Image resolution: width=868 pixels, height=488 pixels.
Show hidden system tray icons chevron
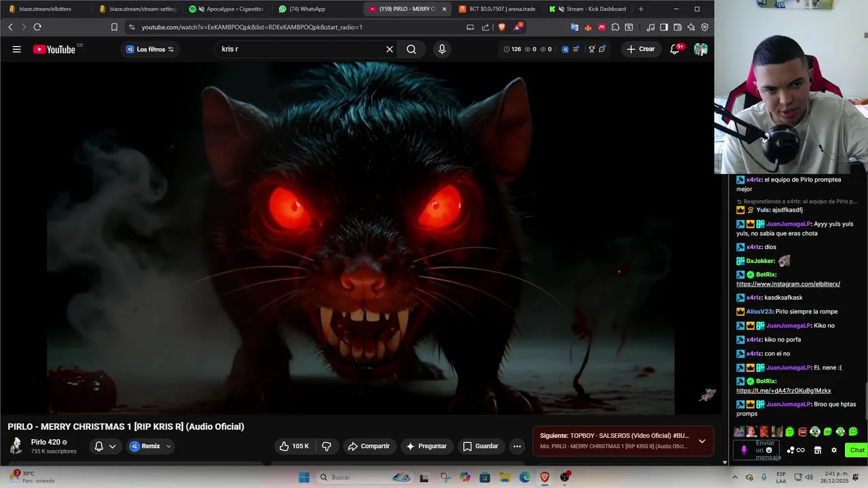tap(734, 477)
